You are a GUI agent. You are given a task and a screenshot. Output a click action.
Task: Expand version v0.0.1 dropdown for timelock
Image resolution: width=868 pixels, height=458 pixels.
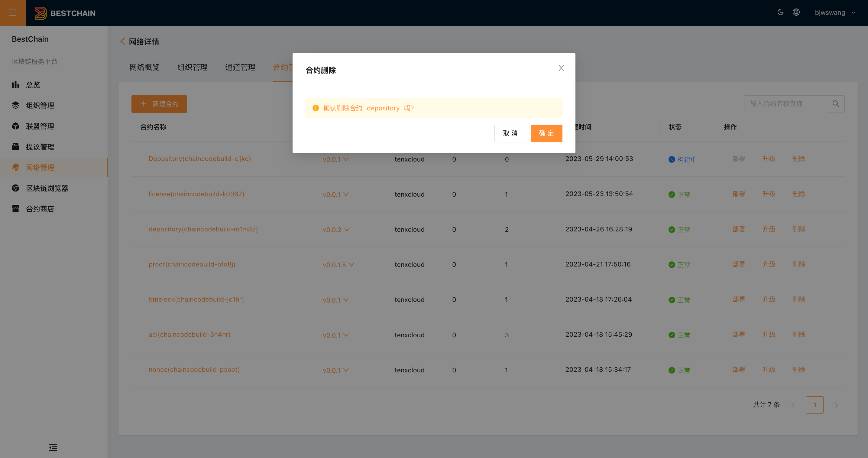[335, 300]
